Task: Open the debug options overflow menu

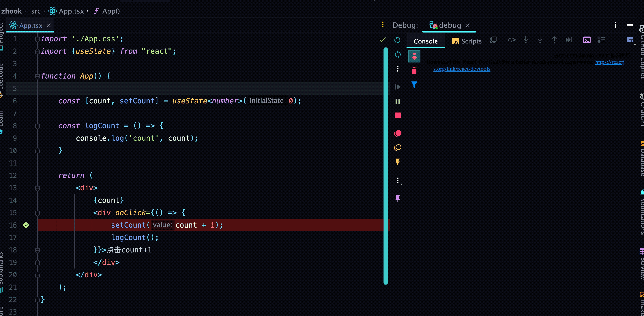Action: (398, 69)
